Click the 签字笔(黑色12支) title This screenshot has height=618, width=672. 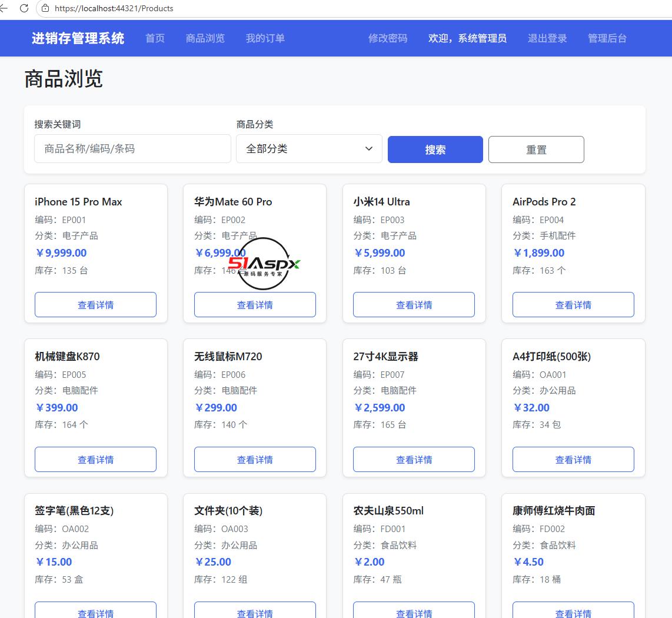[x=74, y=511]
